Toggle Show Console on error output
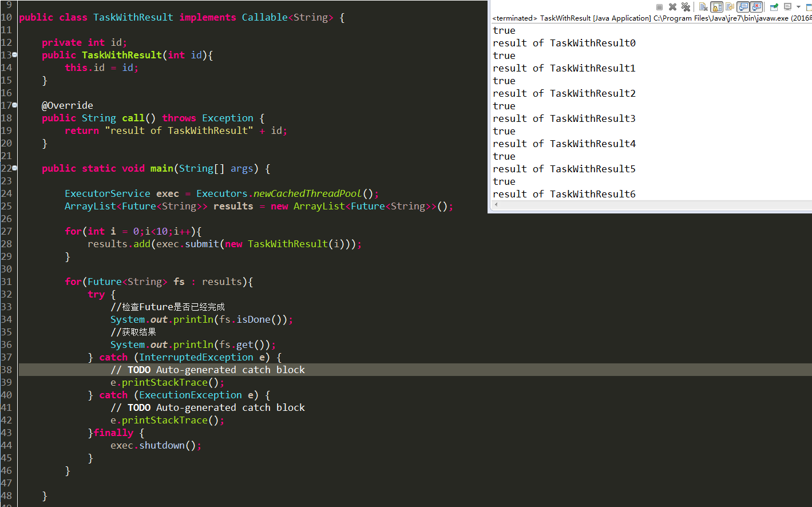Viewport: 812px width, 507px height. click(756, 7)
